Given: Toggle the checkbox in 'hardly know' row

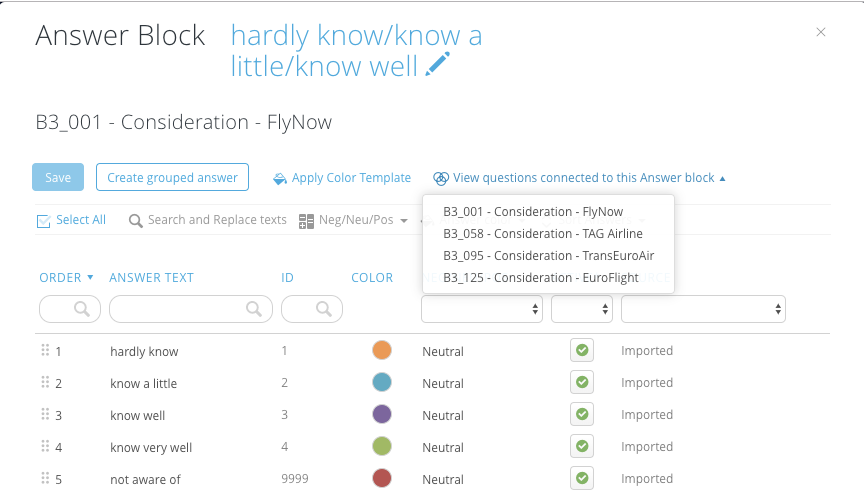Looking at the screenshot, I should point(582,350).
